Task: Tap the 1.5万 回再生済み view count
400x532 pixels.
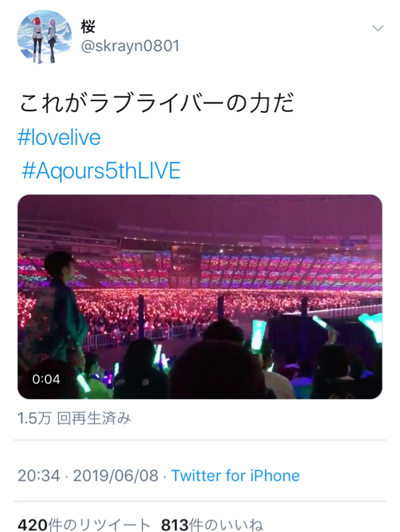Action: [x=75, y=418]
